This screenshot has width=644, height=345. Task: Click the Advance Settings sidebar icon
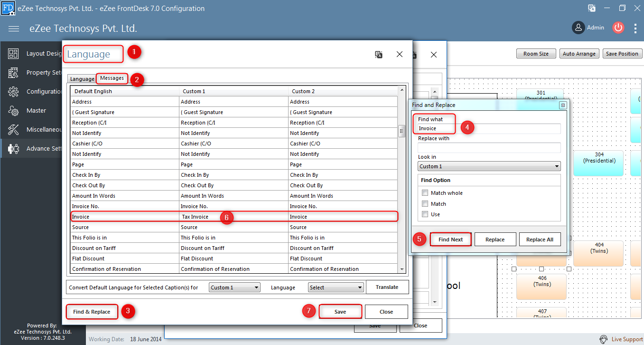click(13, 149)
